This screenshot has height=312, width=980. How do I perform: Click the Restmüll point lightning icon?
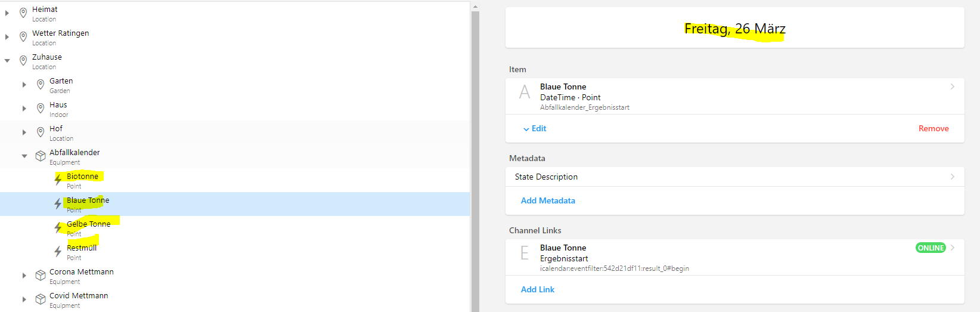coord(58,252)
